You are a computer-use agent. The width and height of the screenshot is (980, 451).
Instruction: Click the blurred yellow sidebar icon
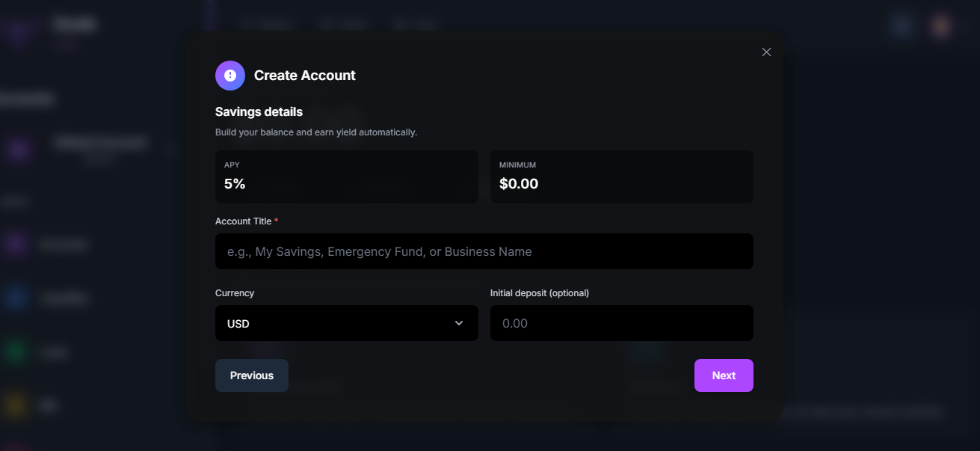click(x=16, y=405)
